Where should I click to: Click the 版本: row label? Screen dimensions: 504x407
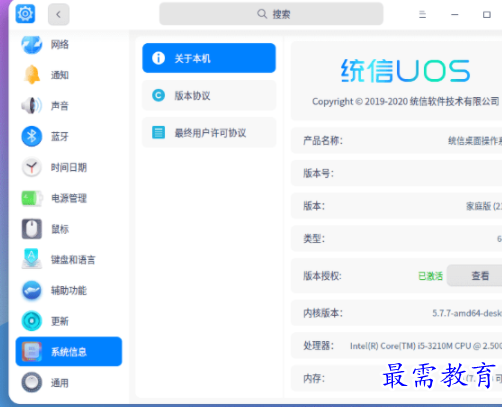[x=314, y=206]
